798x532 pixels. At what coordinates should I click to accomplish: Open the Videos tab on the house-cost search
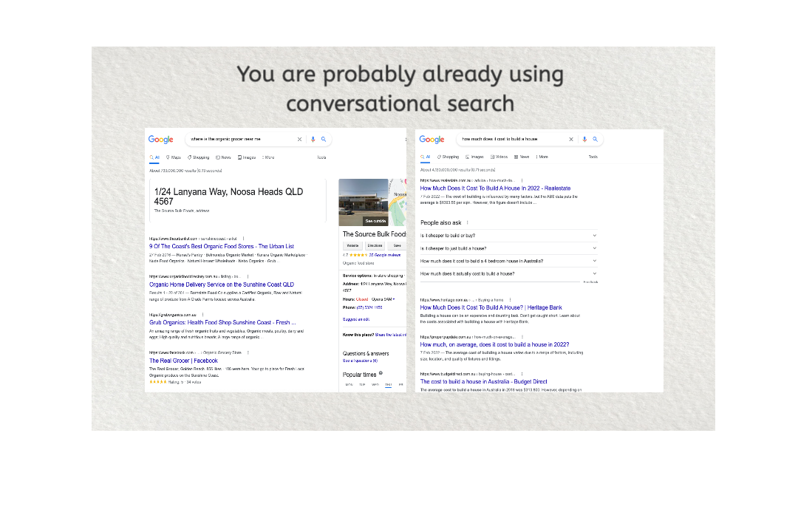[x=502, y=157]
